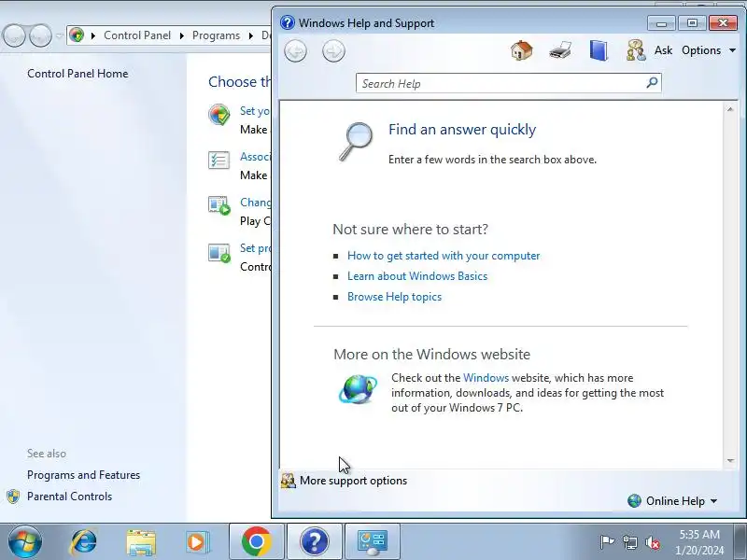This screenshot has height=560, width=747.
Task: Open Control Panel Home link
Action: click(x=78, y=74)
